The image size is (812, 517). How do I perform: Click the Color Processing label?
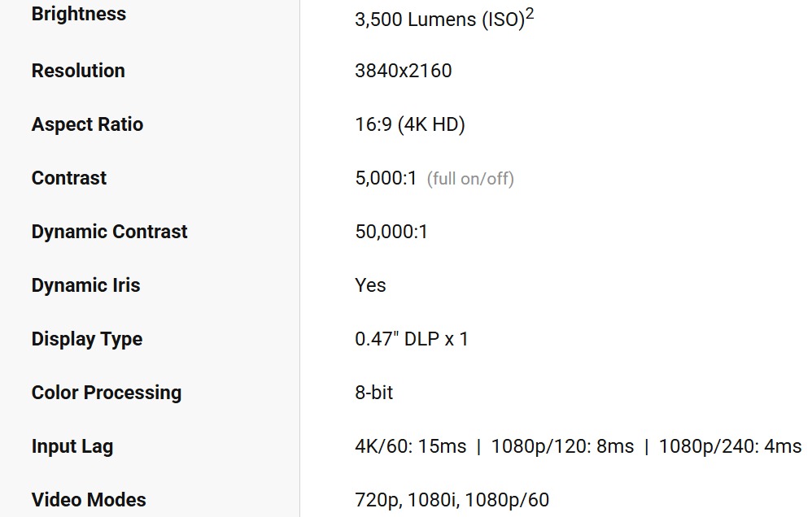107,393
